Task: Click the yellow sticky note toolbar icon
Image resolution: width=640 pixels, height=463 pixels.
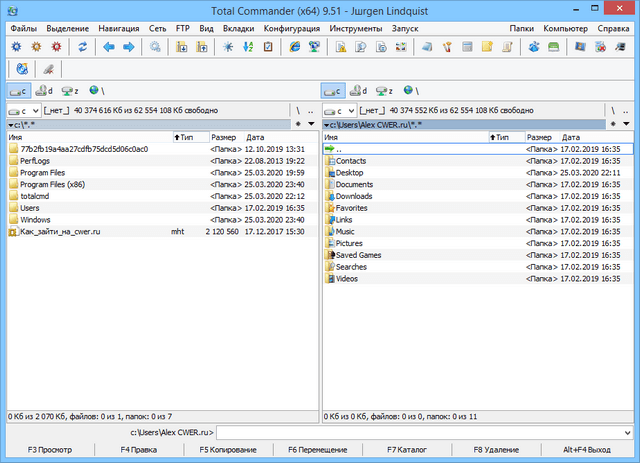Action: [x=485, y=47]
